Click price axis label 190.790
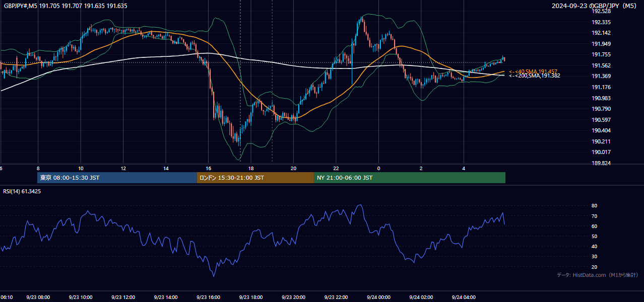 601,109
